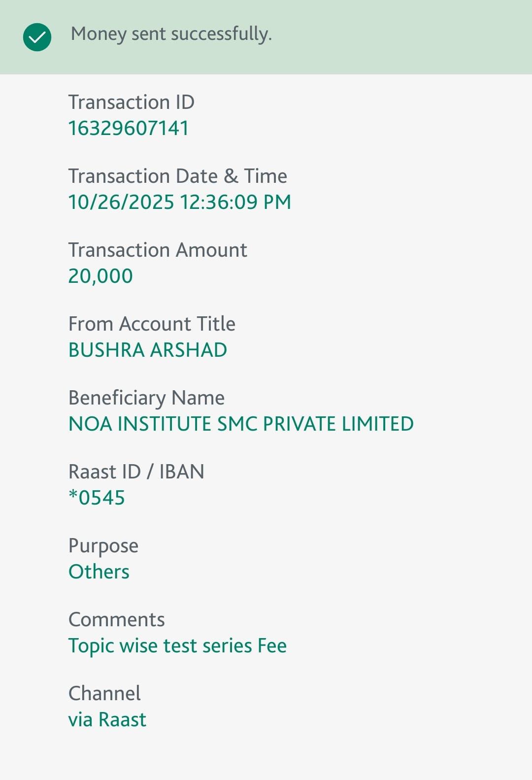Image resolution: width=532 pixels, height=780 pixels.
Task: Select the masked IBAN *0545
Action: click(x=97, y=498)
